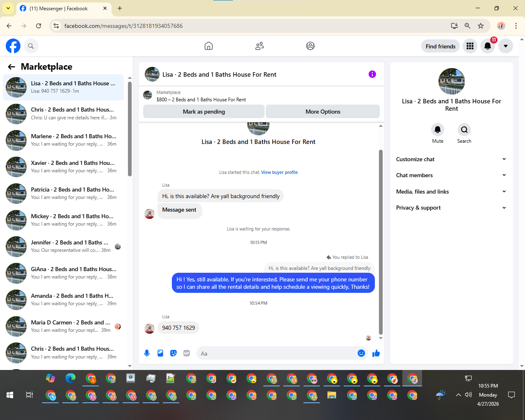The height and width of the screenshot is (420, 525).
Task: Open the Facebook menu grid icon
Action: (x=470, y=46)
